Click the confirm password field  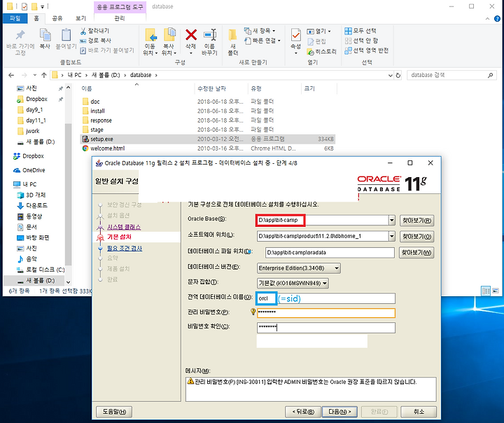[326, 328]
